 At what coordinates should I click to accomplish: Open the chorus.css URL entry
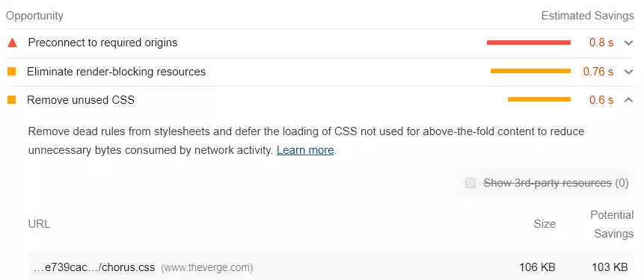94,268
